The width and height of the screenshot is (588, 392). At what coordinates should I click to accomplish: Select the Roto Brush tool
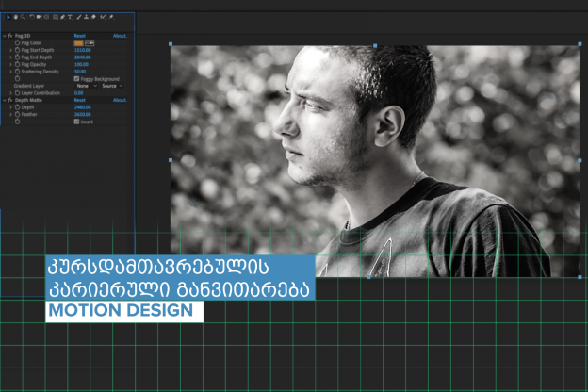[x=103, y=17]
